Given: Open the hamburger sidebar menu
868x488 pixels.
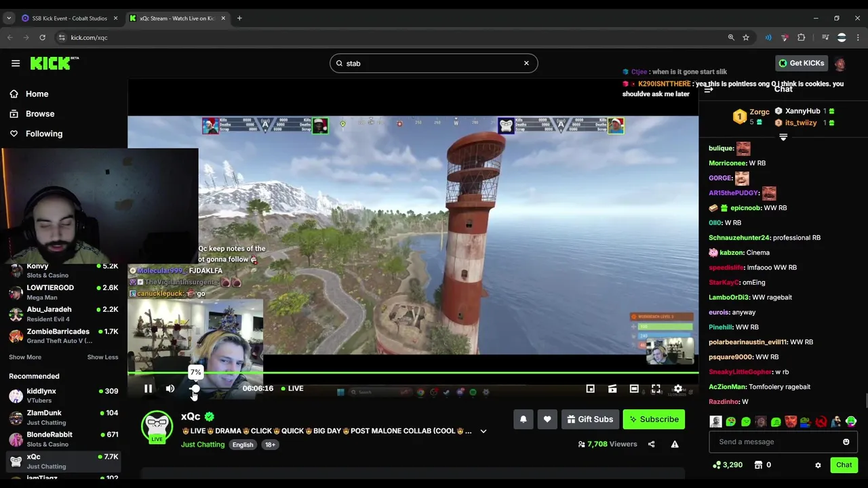Looking at the screenshot, I should (x=16, y=63).
